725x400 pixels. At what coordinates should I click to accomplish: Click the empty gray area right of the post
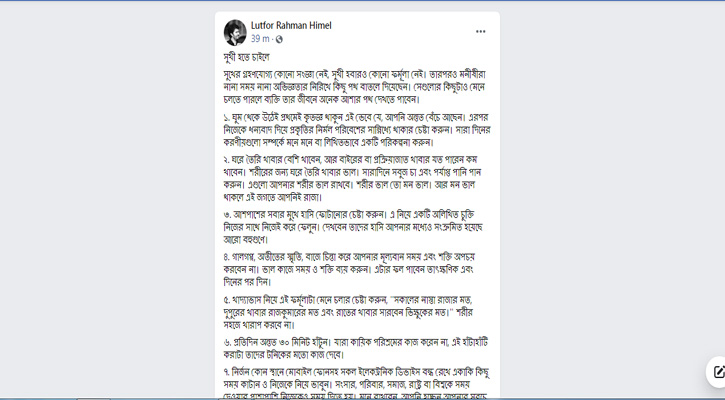(610, 200)
